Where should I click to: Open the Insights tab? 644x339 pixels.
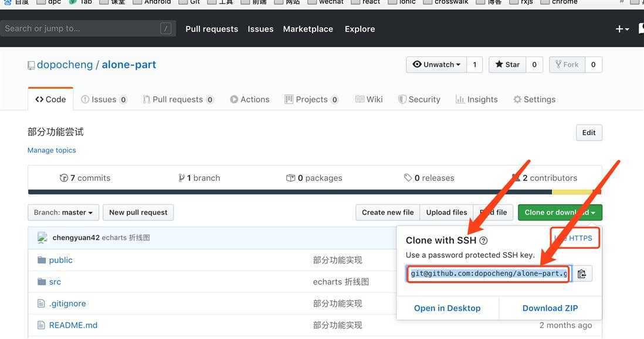[476, 100]
